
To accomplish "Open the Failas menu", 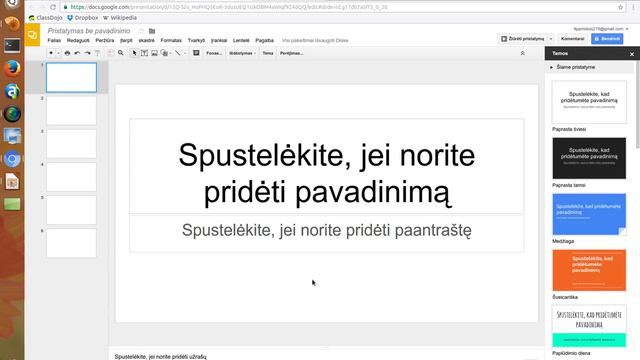I will coord(54,40).
